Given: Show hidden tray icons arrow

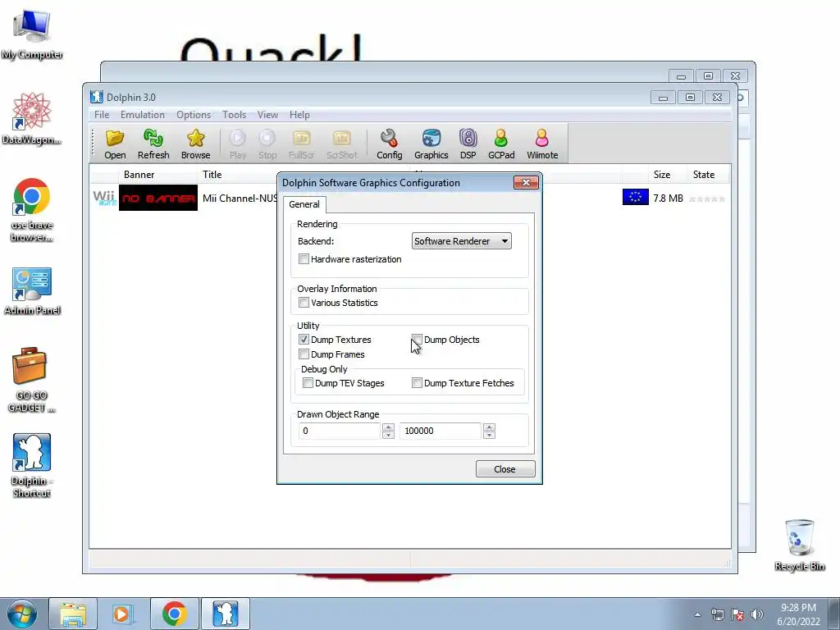Looking at the screenshot, I should coord(697,614).
